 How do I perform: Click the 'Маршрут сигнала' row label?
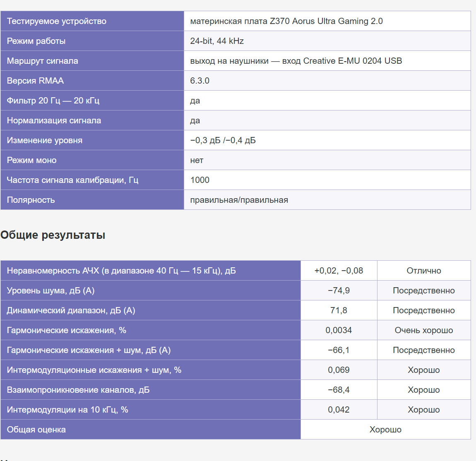coord(43,61)
